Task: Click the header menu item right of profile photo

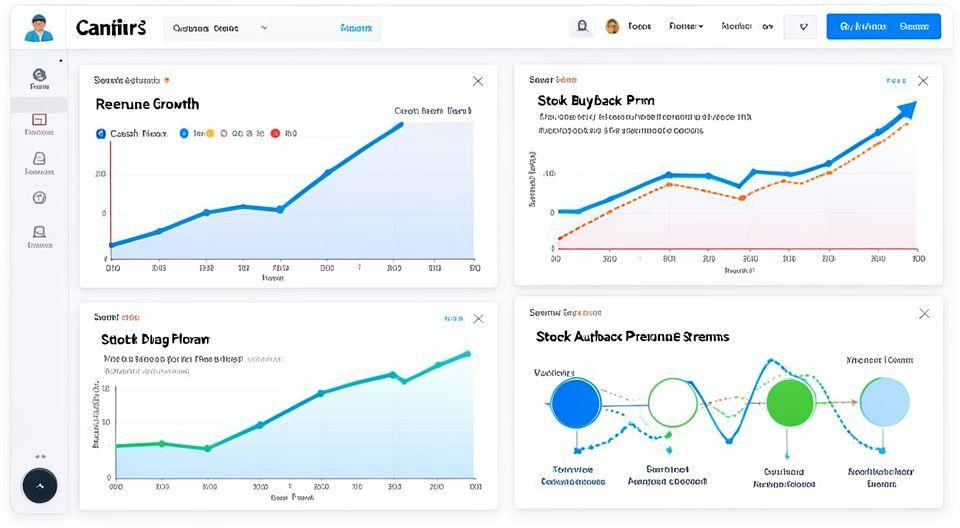Action: pyautogui.click(x=639, y=26)
